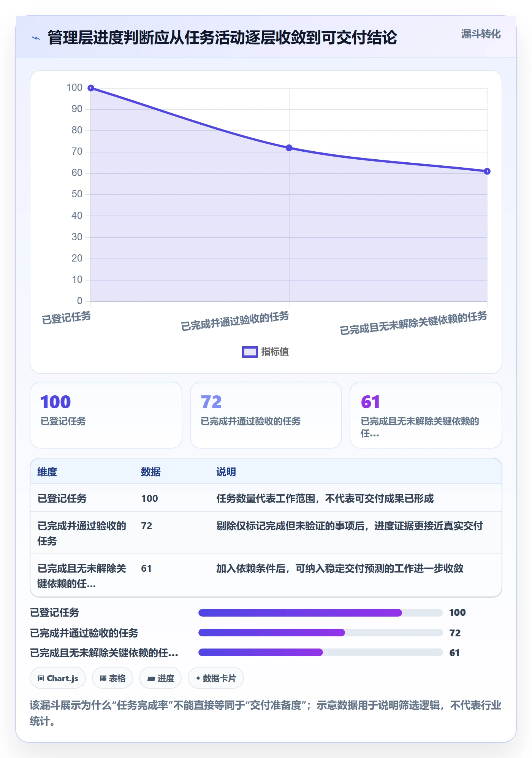Select table cell with value 100
This screenshot has width=532, height=758.
point(150,498)
